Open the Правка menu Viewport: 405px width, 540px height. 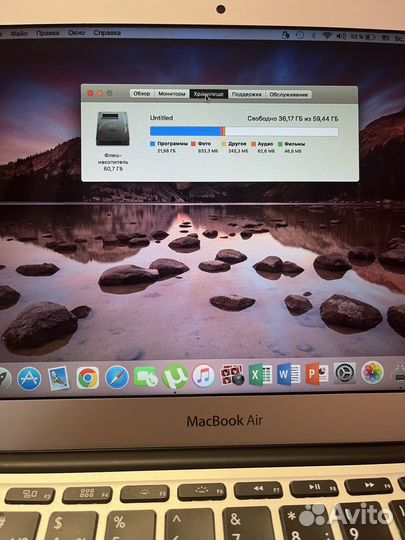pyautogui.click(x=48, y=33)
